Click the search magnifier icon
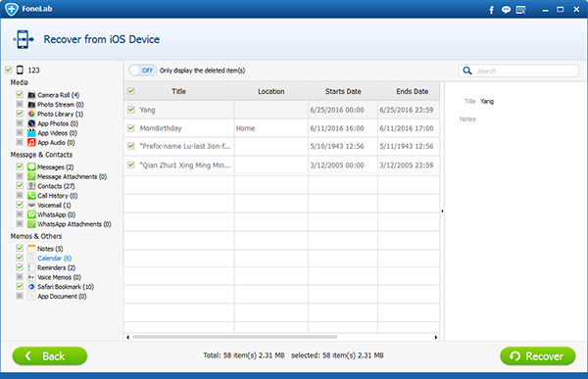This screenshot has height=379, width=588. click(x=467, y=71)
